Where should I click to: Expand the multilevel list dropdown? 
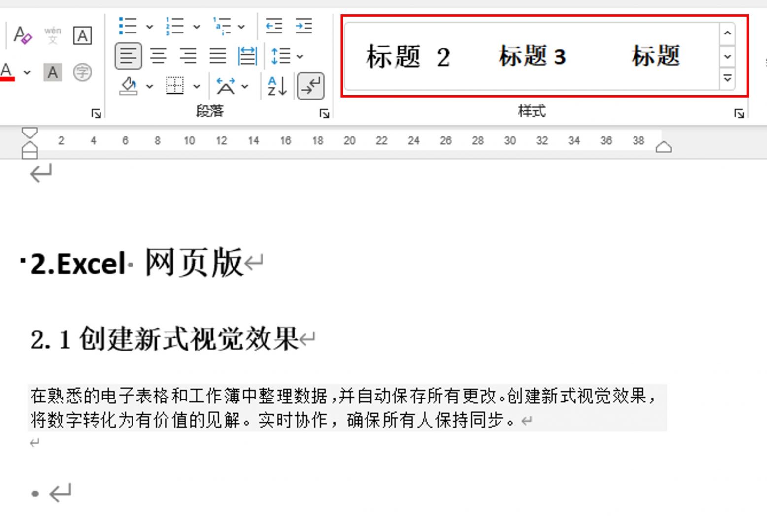coord(241,27)
